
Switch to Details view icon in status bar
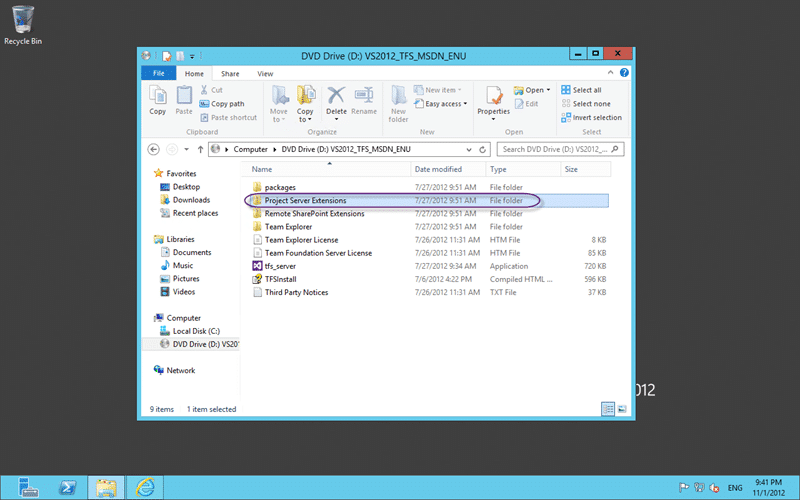tap(608, 409)
